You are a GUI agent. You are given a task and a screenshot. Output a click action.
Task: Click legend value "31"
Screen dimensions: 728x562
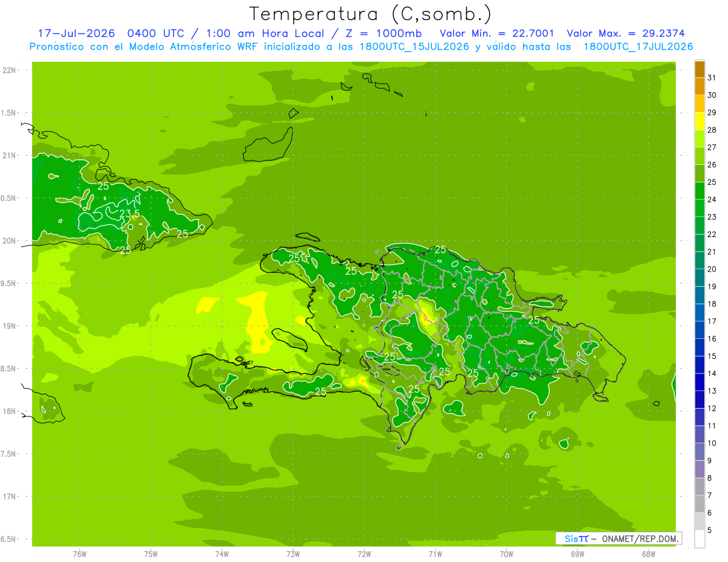[x=712, y=78]
